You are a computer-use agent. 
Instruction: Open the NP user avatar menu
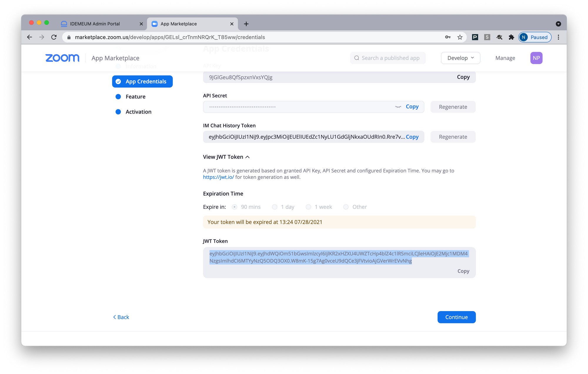point(536,58)
